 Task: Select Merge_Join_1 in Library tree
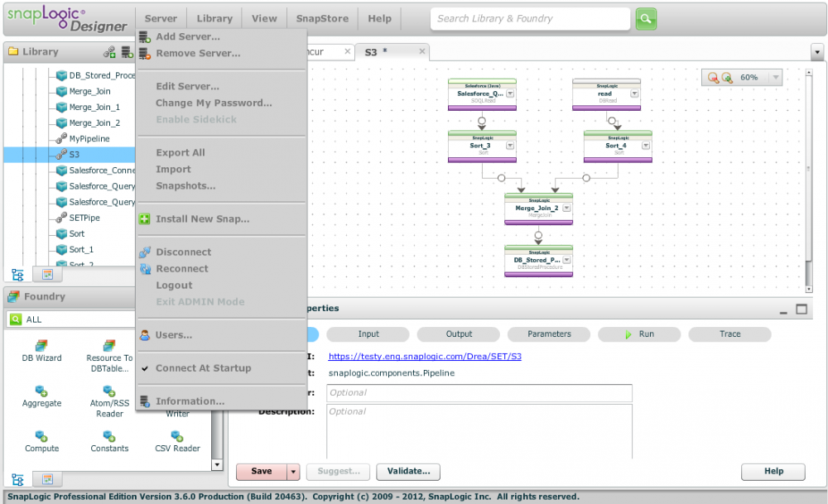tap(94, 107)
